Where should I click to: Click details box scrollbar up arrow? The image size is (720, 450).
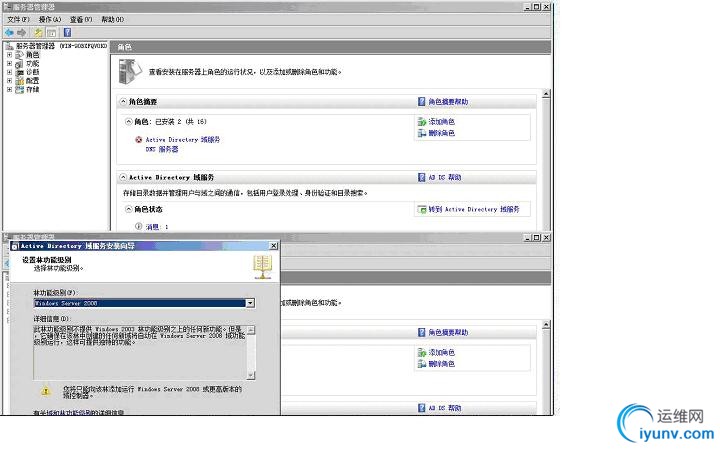[x=251, y=330]
